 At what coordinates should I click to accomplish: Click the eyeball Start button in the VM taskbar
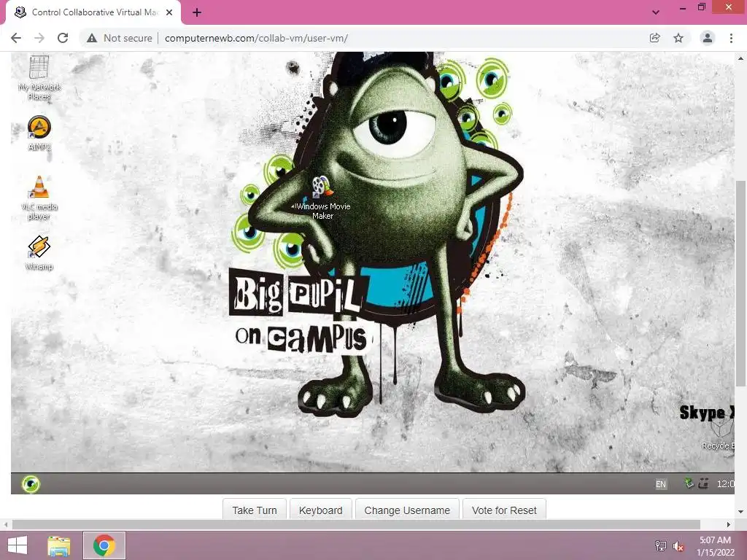click(x=31, y=484)
